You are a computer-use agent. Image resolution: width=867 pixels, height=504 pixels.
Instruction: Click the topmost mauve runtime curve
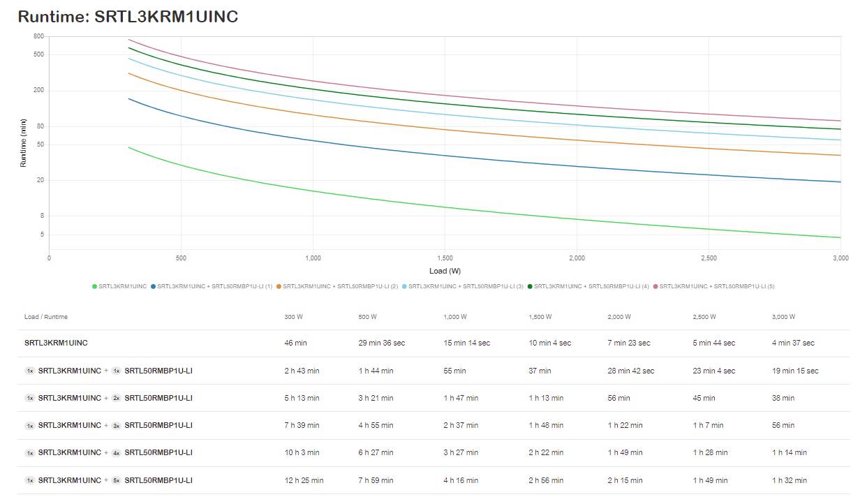tap(445, 96)
